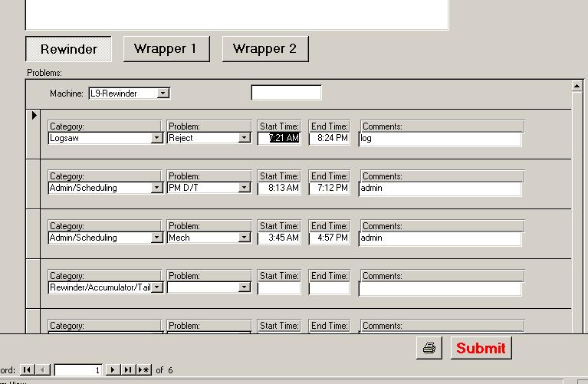Go to first record navigation button
This screenshot has height=384, width=588.
27,369
